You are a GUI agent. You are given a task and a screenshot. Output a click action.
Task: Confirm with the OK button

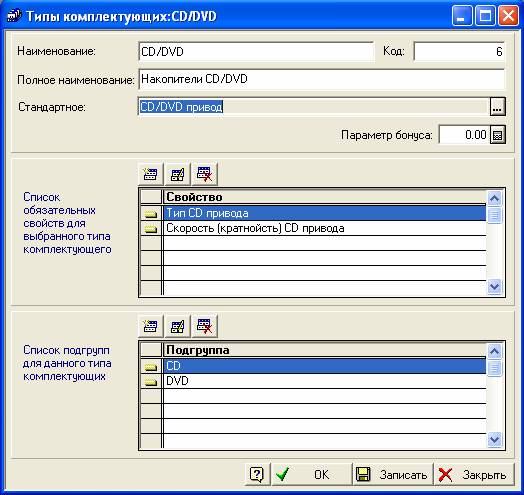tap(312, 474)
